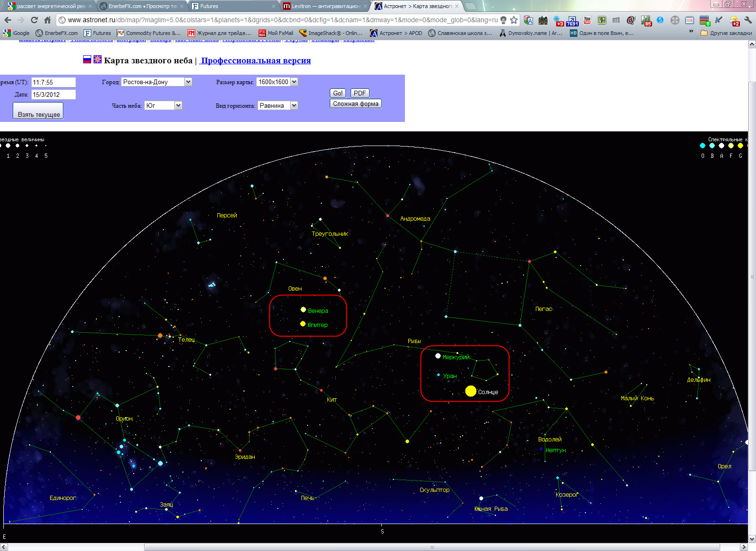This screenshot has width=756, height=551.
Task: Bookmark this page with the star icon
Action: tap(514, 20)
